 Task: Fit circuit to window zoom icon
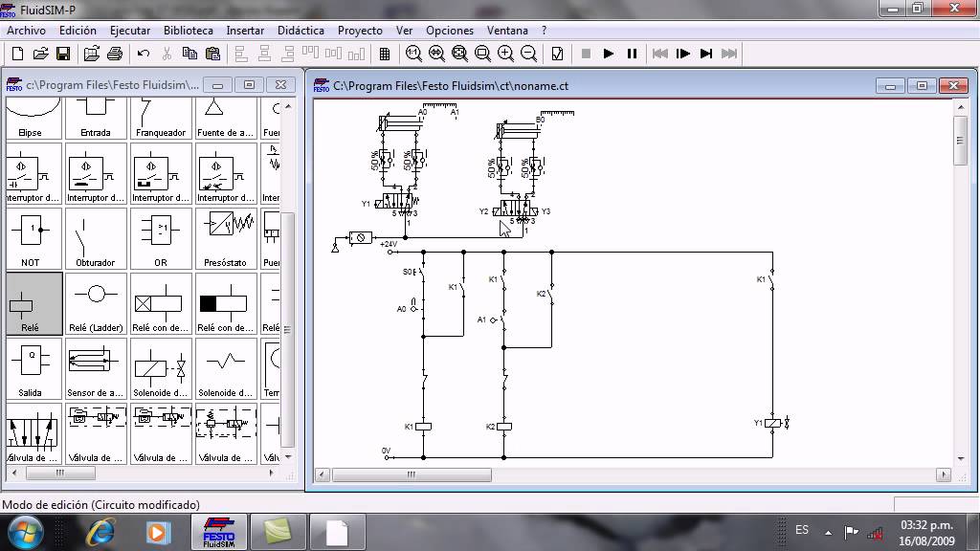pyautogui.click(x=460, y=54)
